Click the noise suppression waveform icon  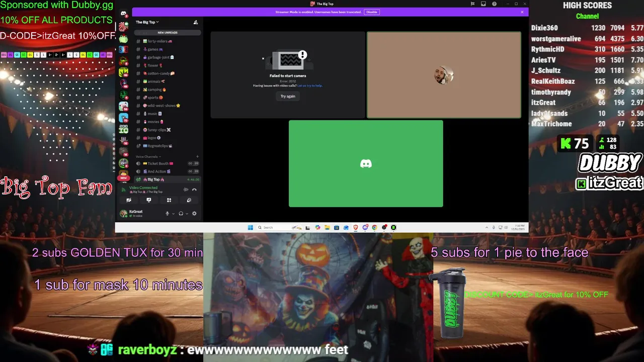coord(186,190)
